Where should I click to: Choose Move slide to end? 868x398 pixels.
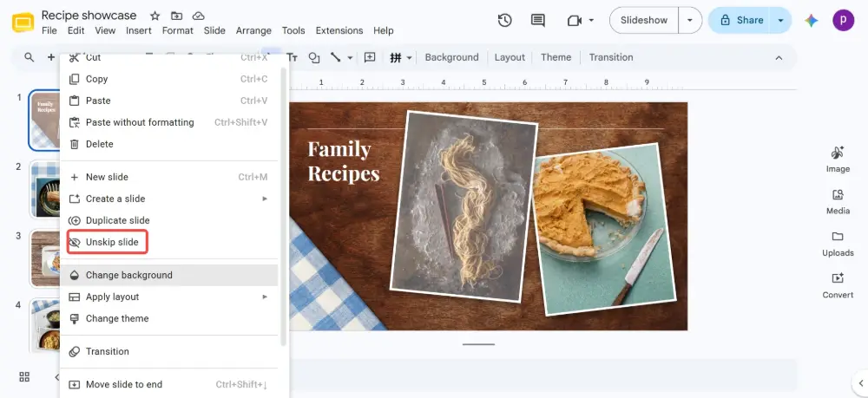(x=169, y=384)
